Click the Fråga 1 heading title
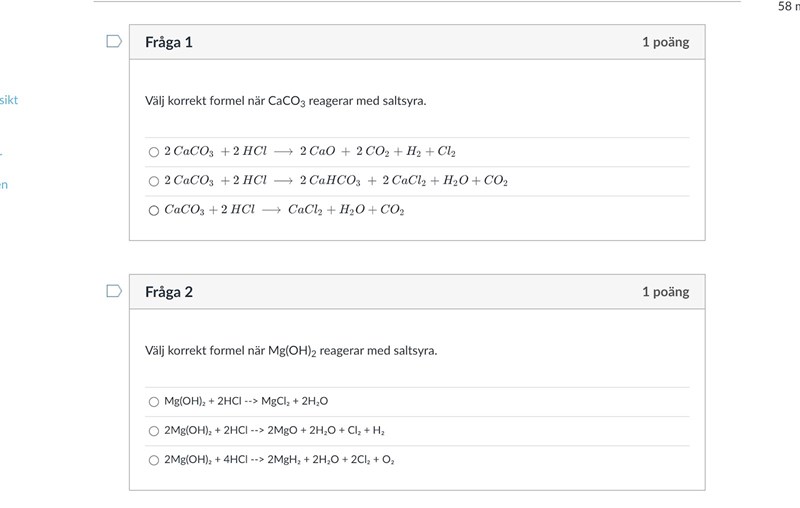 pos(169,42)
